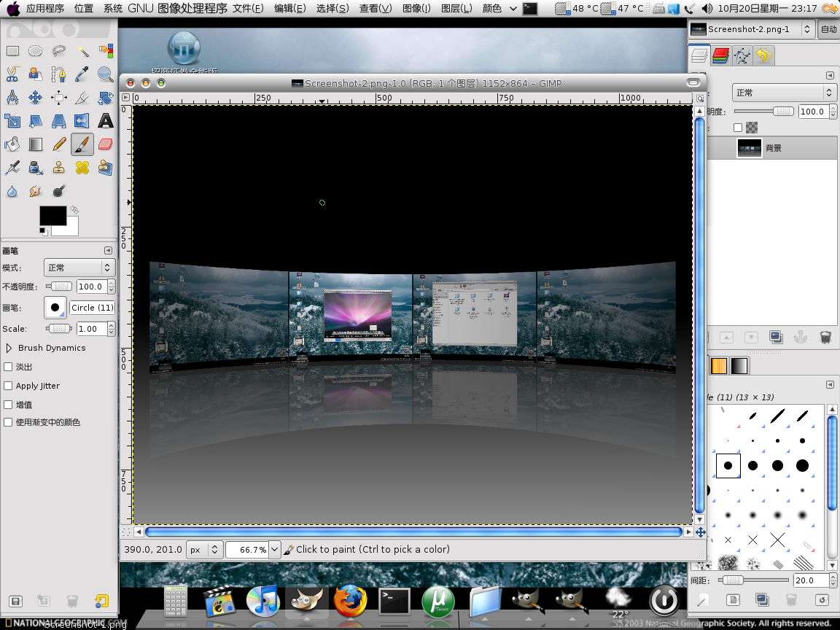Select the Bucket Fill tool
The width and height of the screenshot is (840, 630).
(12, 144)
